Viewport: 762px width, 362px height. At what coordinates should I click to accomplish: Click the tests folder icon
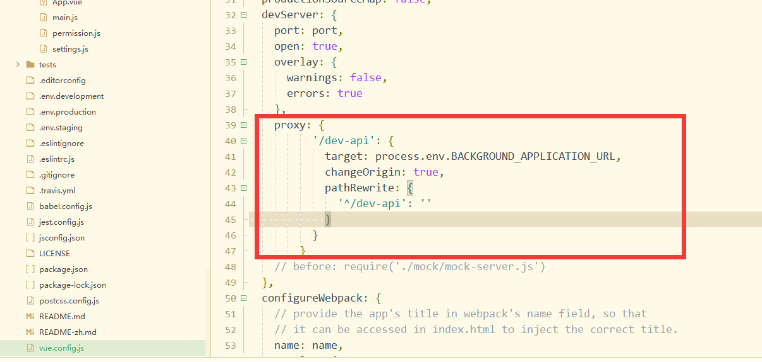(x=30, y=65)
